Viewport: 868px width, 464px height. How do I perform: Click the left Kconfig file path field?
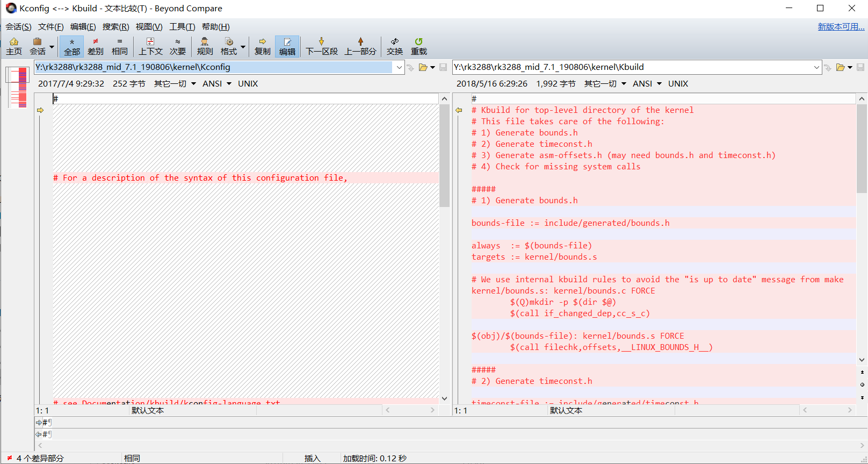214,67
